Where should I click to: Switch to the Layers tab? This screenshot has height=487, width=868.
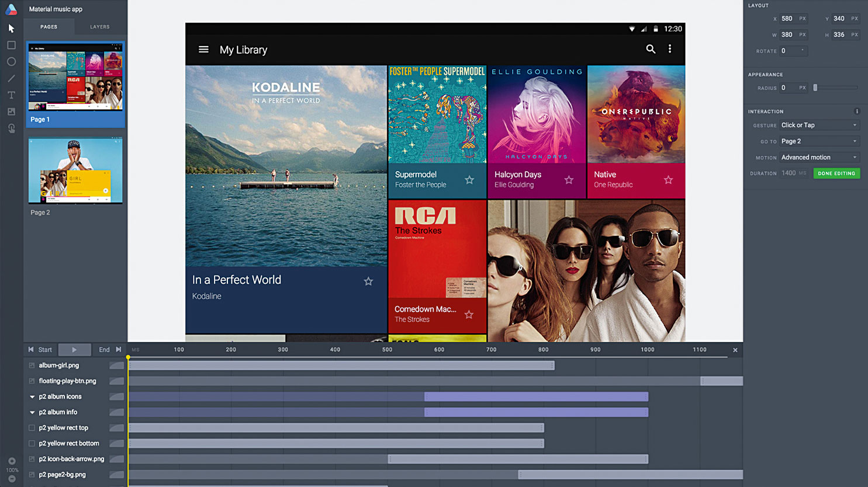pos(99,26)
